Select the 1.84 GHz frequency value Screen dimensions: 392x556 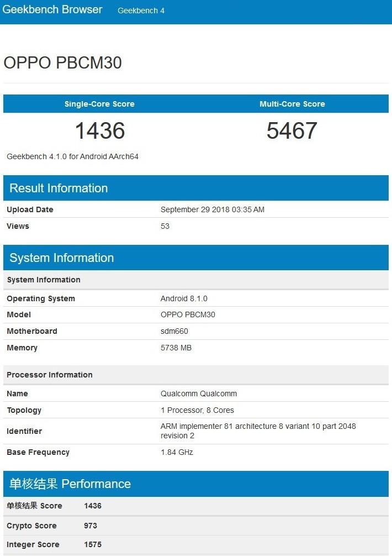(x=177, y=452)
